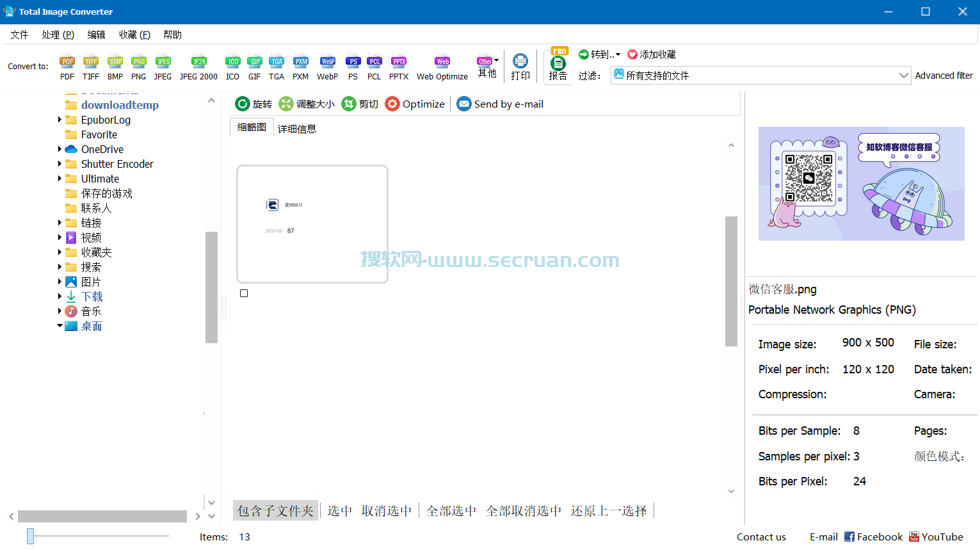Viewport: 980px width, 550px height.
Task: Select the image thumbnail in list
Action: [x=312, y=224]
